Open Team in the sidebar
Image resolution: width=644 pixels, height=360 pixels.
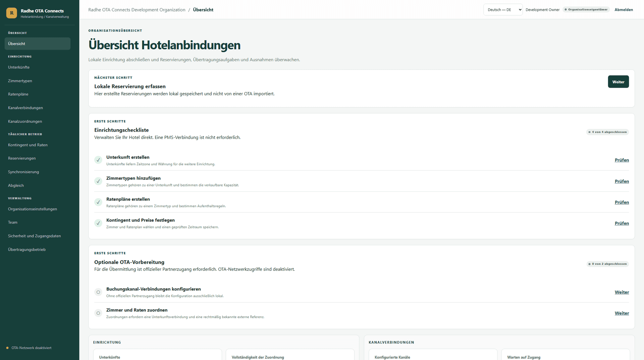[38, 222]
